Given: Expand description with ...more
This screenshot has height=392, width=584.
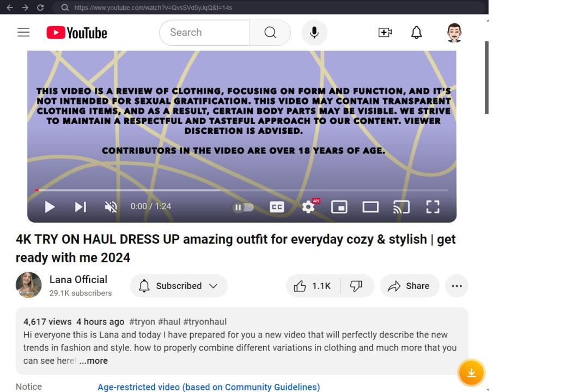Looking at the screenshot, I should coord(94,361).
